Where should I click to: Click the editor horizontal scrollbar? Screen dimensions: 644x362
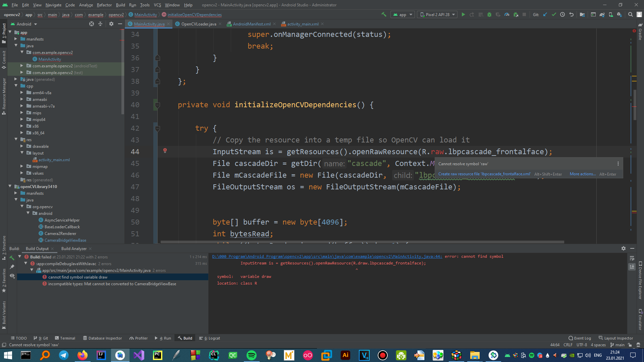pos(362,242)
